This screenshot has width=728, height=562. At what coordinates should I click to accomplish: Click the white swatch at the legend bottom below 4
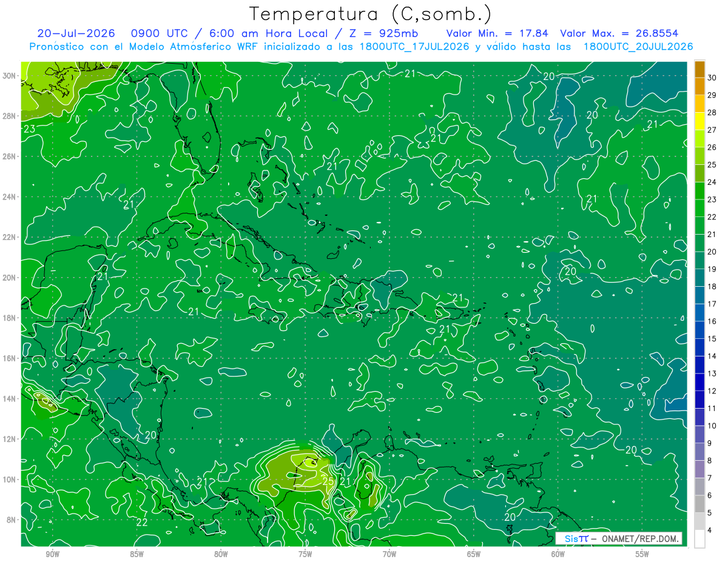click(x=699, y=539)
